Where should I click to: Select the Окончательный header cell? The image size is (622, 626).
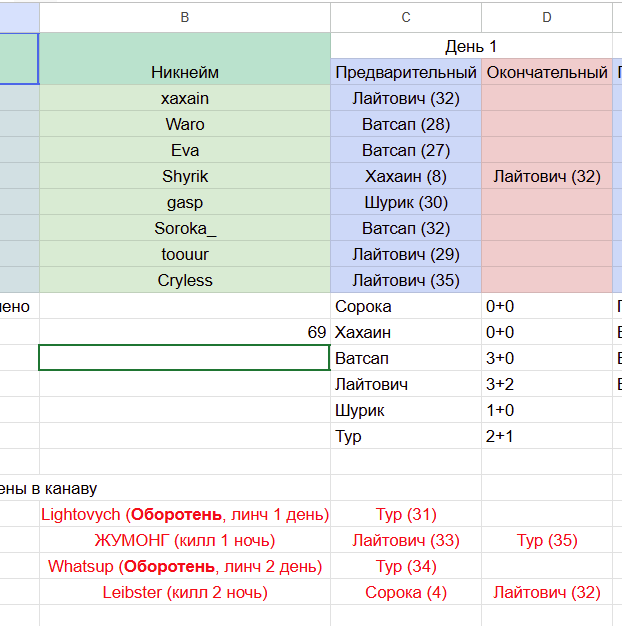547,72
